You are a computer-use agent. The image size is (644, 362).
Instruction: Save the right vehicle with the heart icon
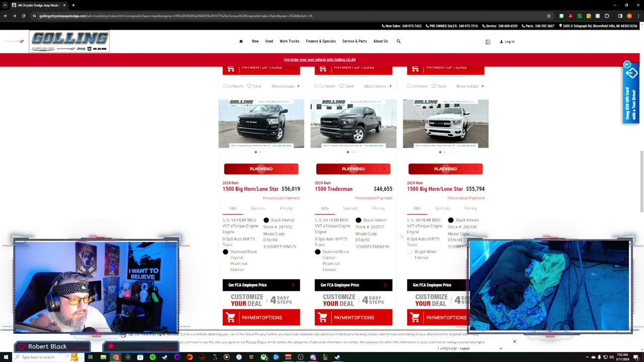(x=434, y=86)
